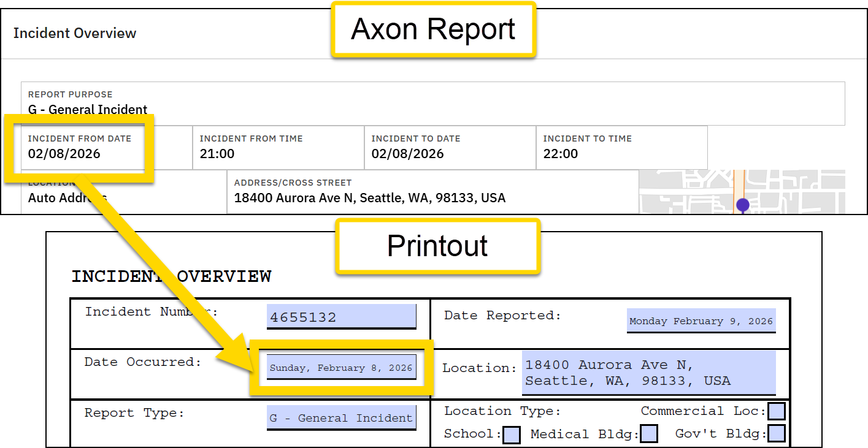Click the Axon Report label
Image resolution: width=868 pixels, height=448 pixels.
[433, 28]
